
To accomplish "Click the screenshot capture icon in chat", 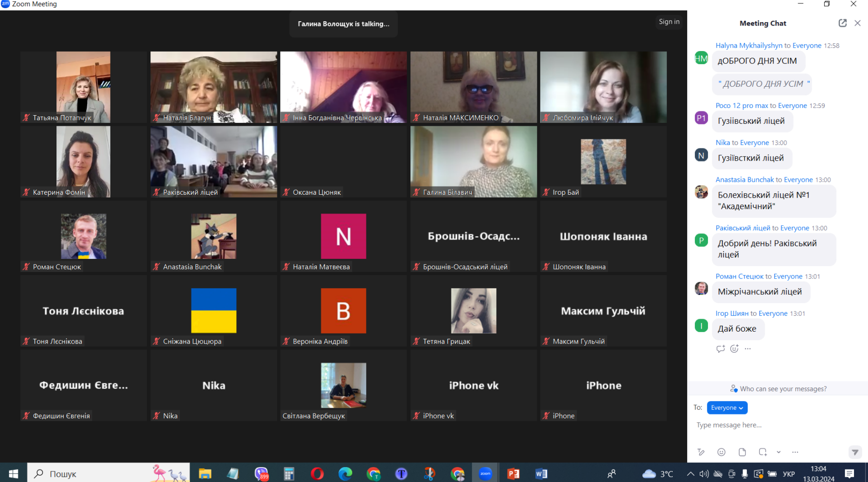I will coord(762,452).
